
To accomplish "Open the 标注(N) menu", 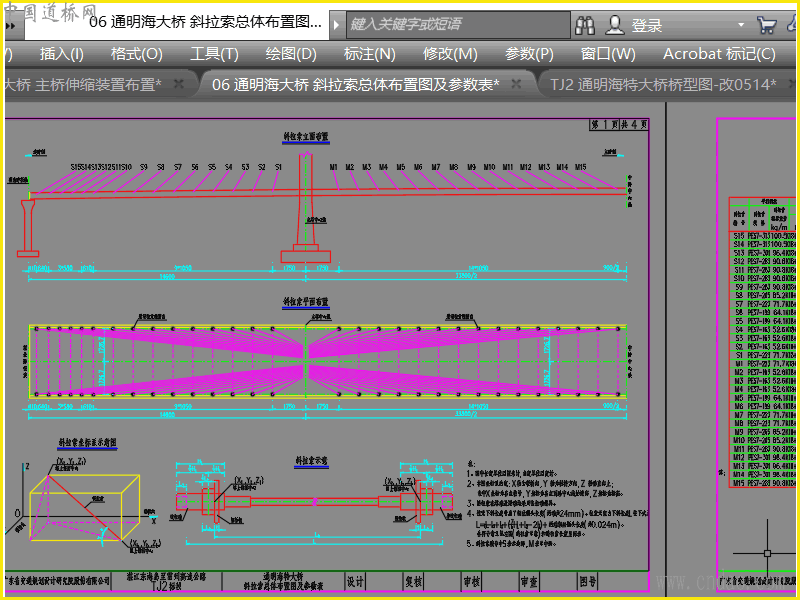I will click(369, 54).
